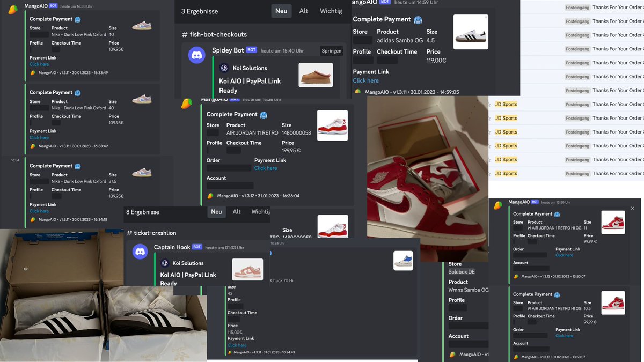
Task: Click BOT badge next to Captain Hook
Action: (197, 247)
